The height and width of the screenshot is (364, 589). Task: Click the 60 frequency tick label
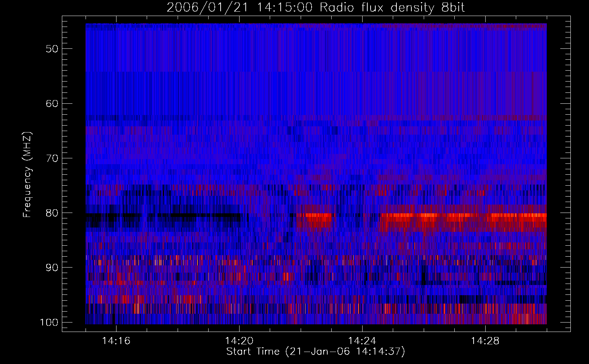coord(52,103)
